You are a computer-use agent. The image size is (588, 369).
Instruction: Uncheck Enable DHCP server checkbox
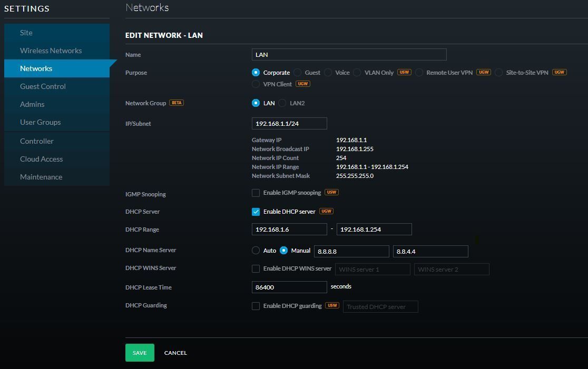pos(256,212)
